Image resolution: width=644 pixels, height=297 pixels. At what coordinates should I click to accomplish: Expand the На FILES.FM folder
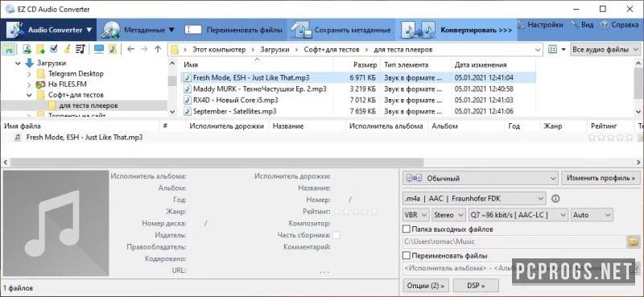pos(29,85)
